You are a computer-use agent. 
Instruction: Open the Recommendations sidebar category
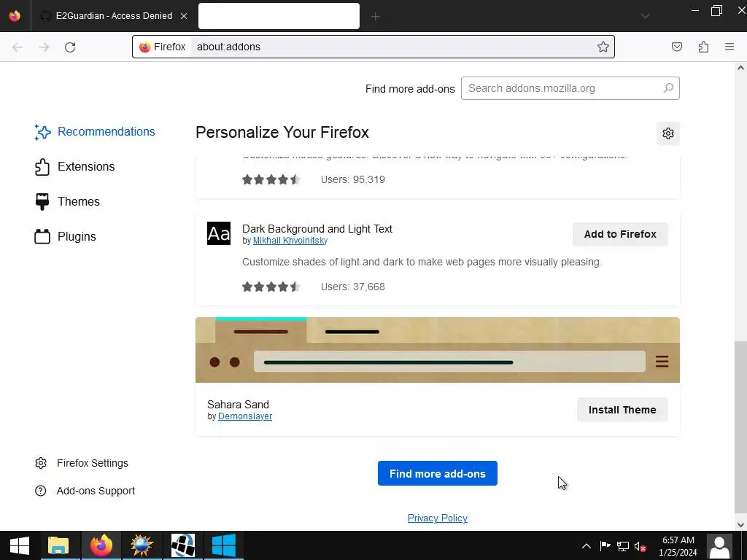pos(95,132)
